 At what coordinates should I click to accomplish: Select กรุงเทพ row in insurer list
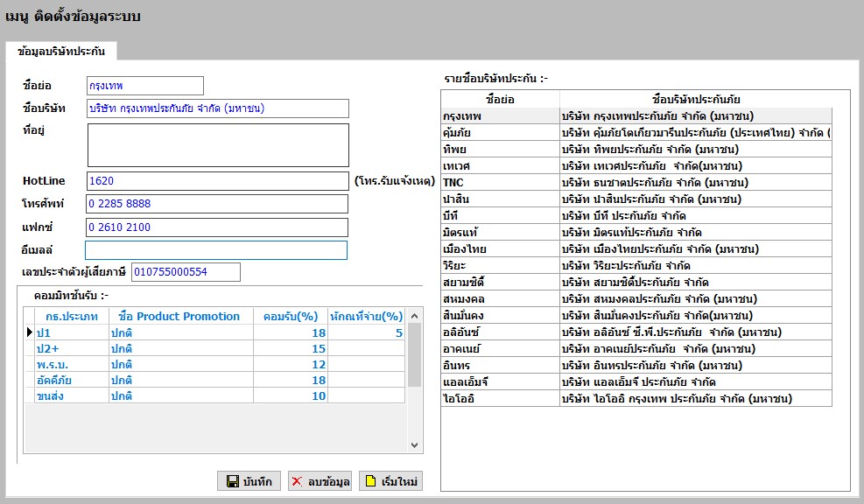pos(636,116)
